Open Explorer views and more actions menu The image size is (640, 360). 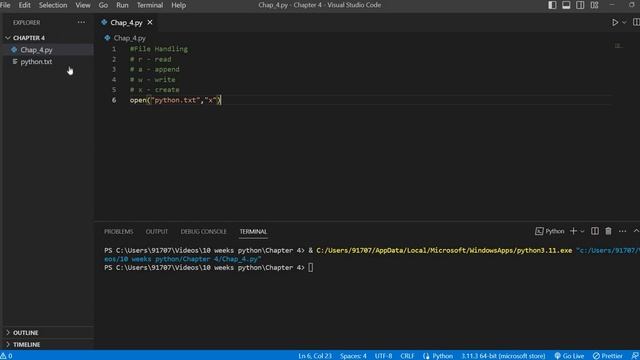tap(81, 22)
